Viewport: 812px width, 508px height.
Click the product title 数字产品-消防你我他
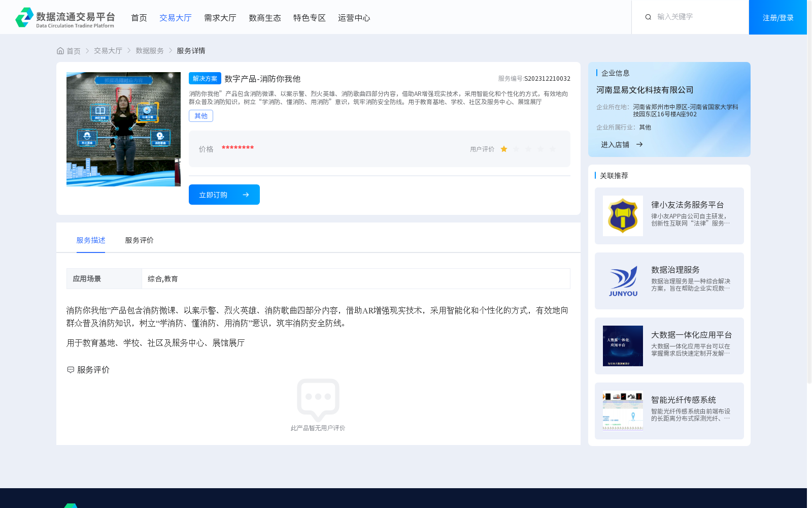coord(262,79)
